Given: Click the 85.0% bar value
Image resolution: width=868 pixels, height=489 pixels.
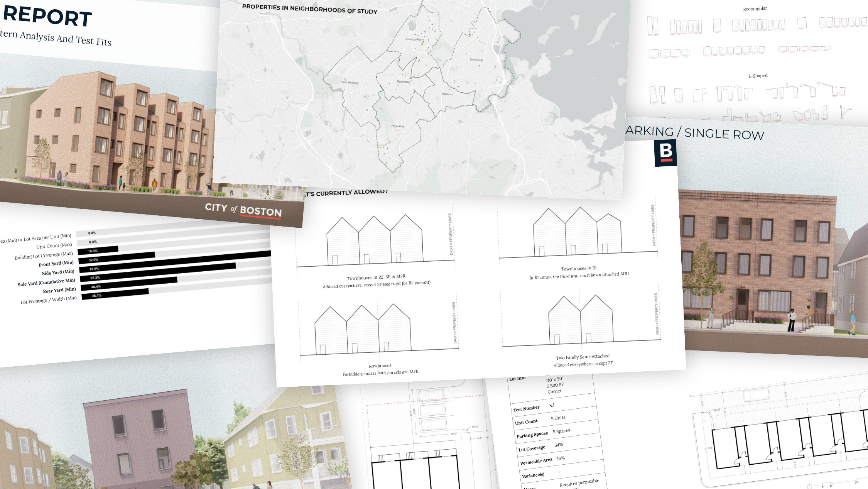Looking at the screenshot, I should [x=94, y=269].
